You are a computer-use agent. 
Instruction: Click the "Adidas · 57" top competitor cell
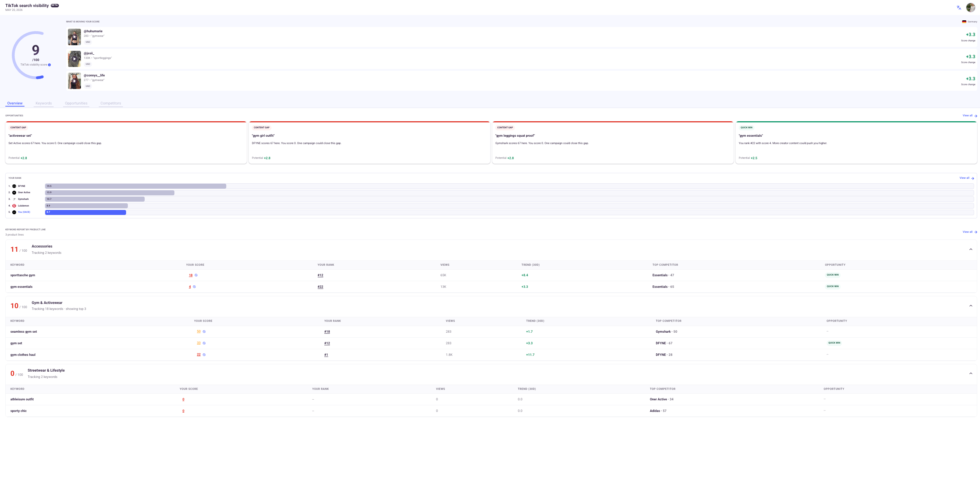click(x=658, y=411)
